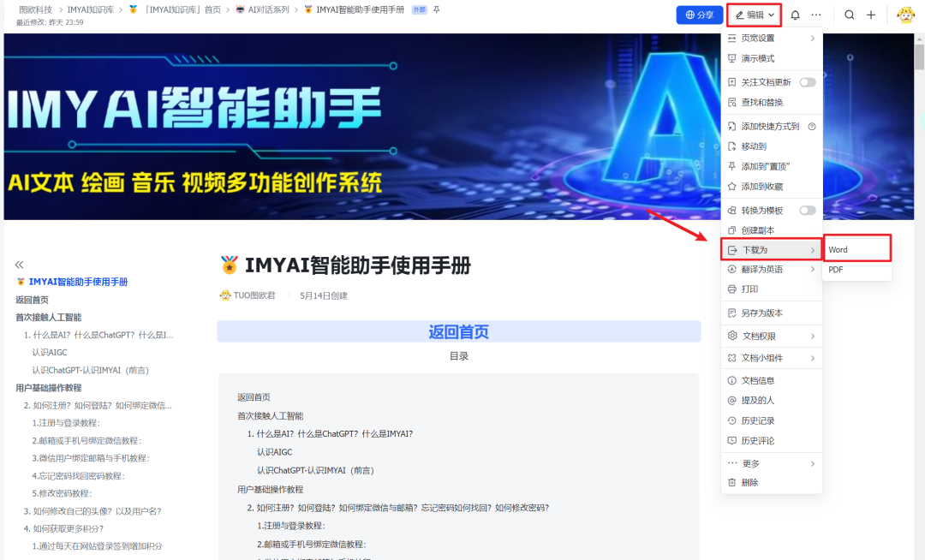Expand the 更多 submenu arrow
The width and height of the screenshot is (925, 560).
[812, 463]
